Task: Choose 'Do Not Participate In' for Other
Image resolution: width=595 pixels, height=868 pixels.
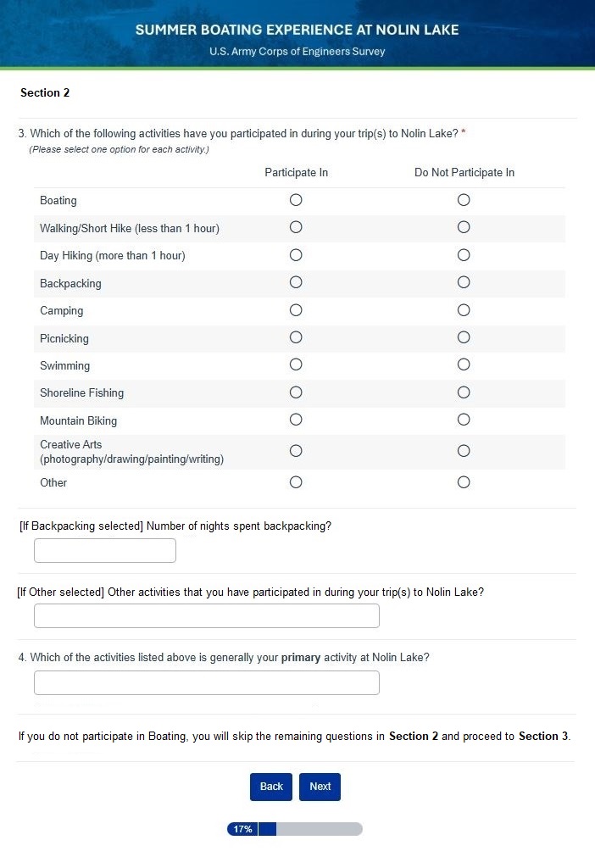Action: coord(464,482)
